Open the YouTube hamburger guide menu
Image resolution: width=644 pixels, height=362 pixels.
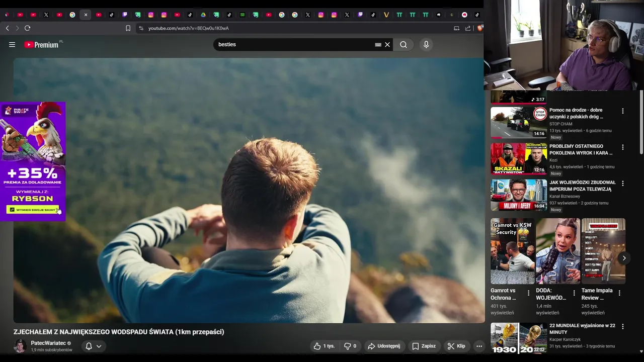coord(12,45)
